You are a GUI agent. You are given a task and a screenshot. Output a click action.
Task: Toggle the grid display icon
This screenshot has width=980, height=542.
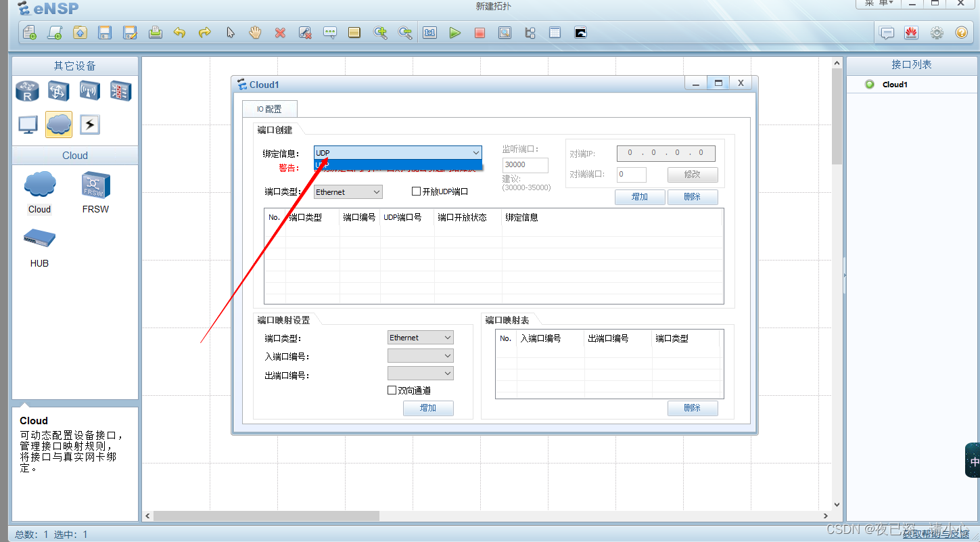click(x=555, y=32)
